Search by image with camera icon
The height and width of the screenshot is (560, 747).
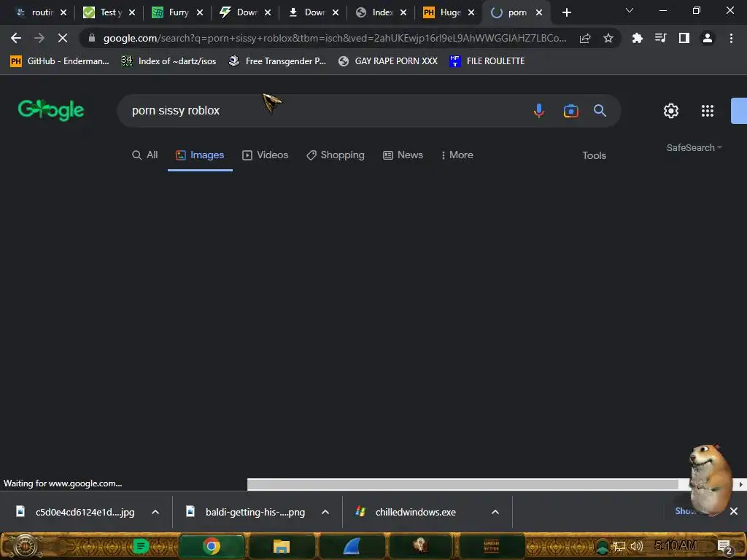click(570, 111)
